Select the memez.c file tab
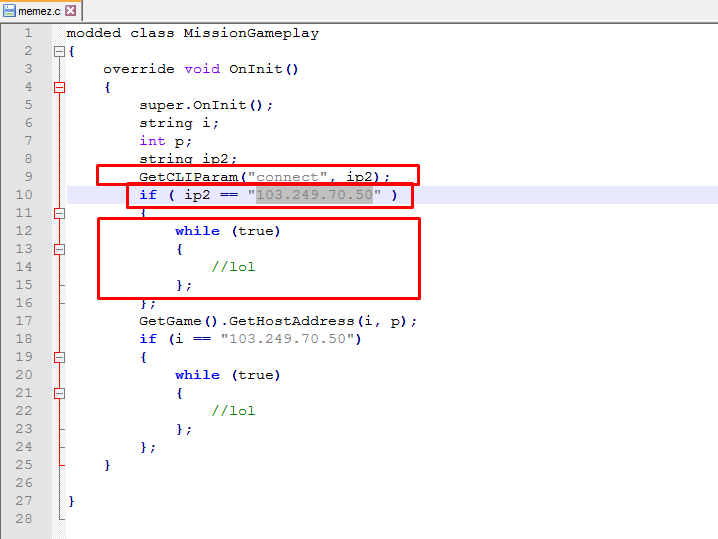Screen dimensions: 718x539 (39, 11)
